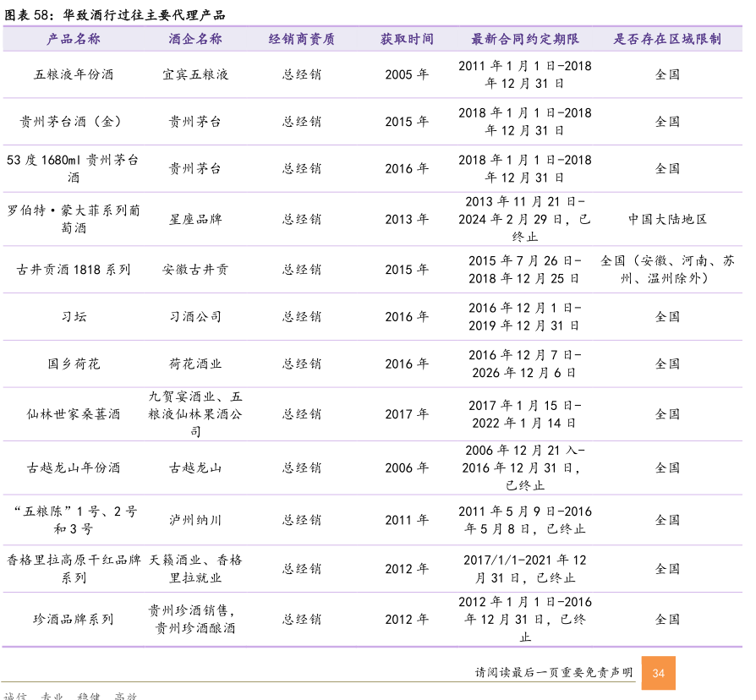This screenshot has width=756, height=700.
Task: Click the 图表 58 table title
Action: [x=115, y=15]
